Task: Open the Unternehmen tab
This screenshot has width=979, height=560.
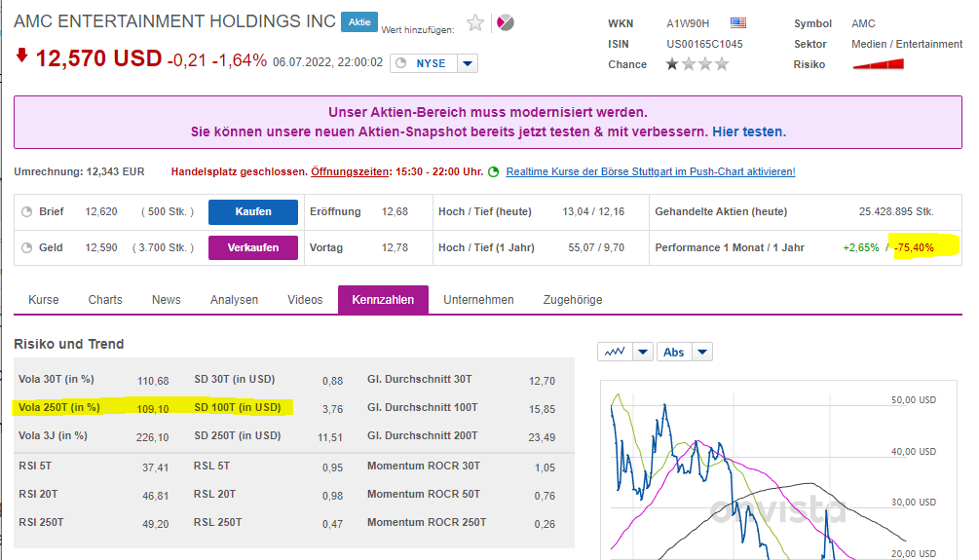Action: coord(478,300)
